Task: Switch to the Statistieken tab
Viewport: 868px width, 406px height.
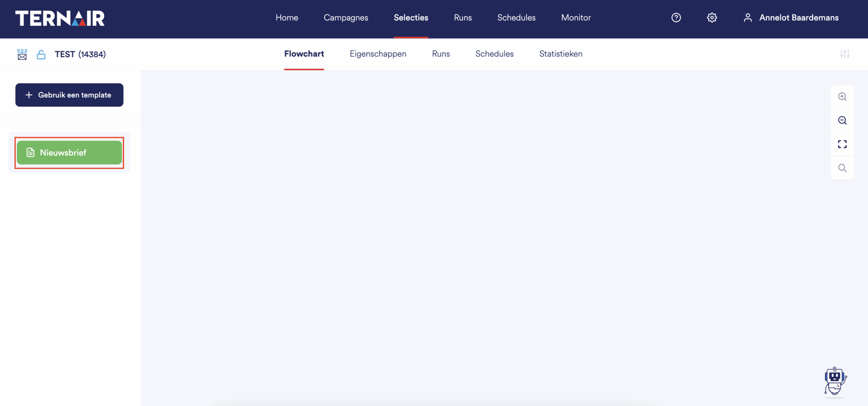Action: tap(561, 54)
